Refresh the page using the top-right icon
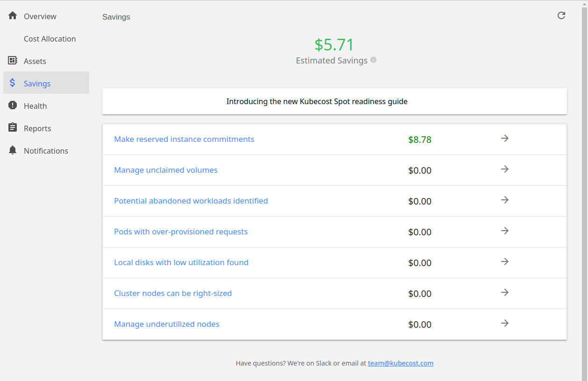The image size is (588, 381). coord(561,15)
